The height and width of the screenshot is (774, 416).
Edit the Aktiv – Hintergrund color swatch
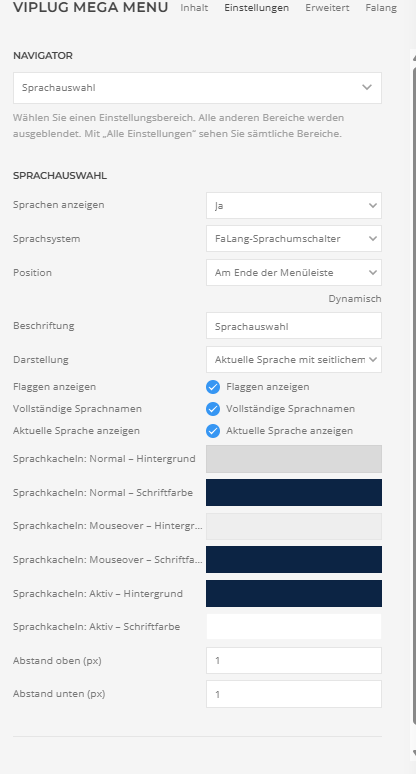tap(294, 593)
